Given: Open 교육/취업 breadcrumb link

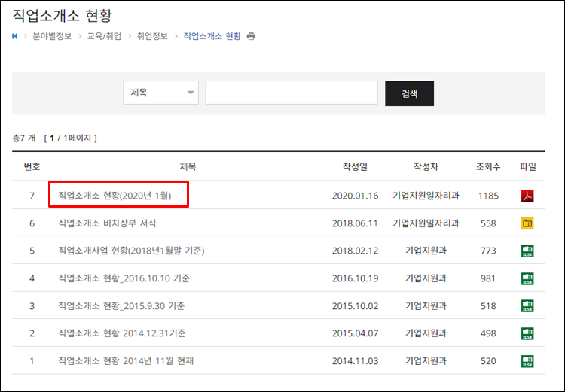Looking at the screenshot, I should pyautogui.click(x=104, y=36).
